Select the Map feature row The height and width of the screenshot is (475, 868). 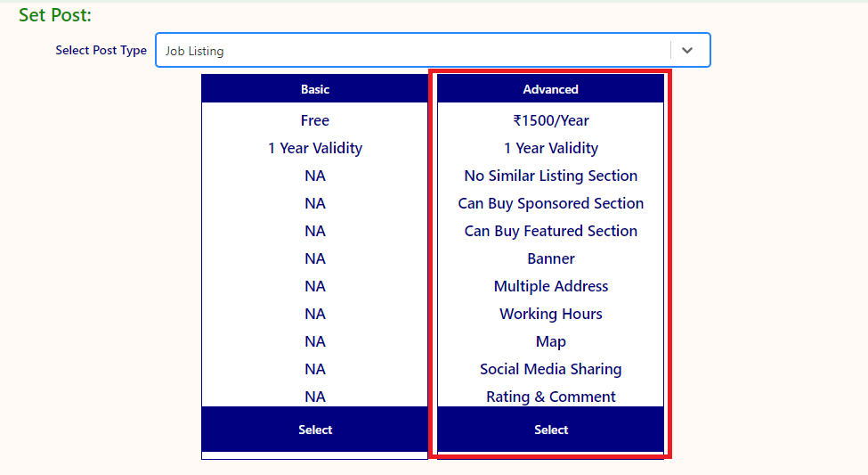tap(550, 341)
